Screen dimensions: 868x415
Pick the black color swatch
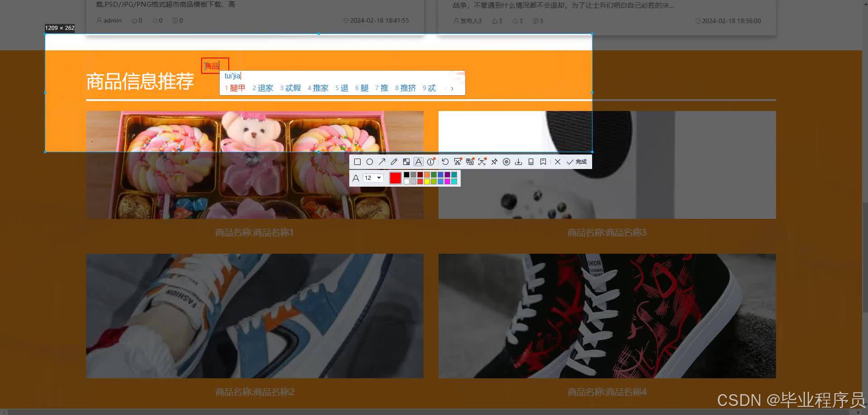point(406,174)
